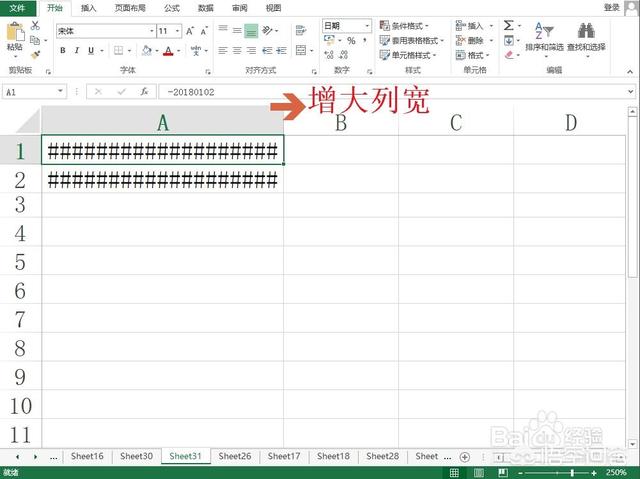Center text horizontally
Screen dimensions: 640x479
click(237, 51)
